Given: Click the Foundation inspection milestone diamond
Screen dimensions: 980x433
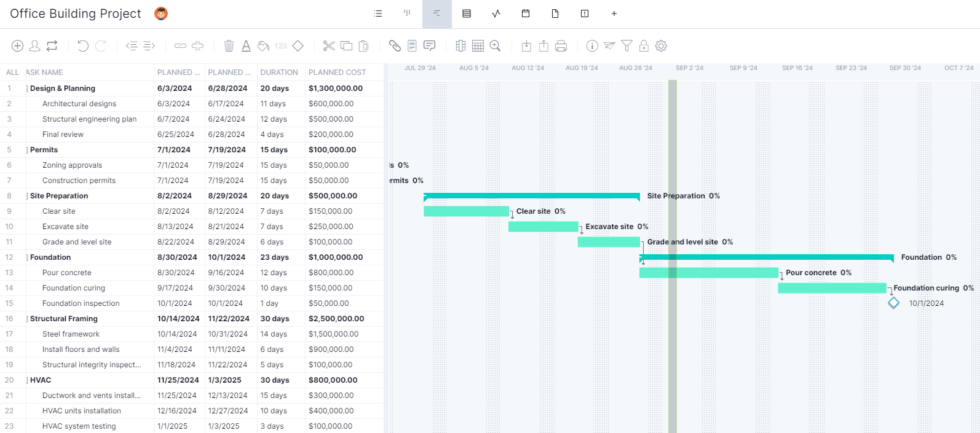Looking at the screenshot, I should pyautogui.click(x=894, y=303).
